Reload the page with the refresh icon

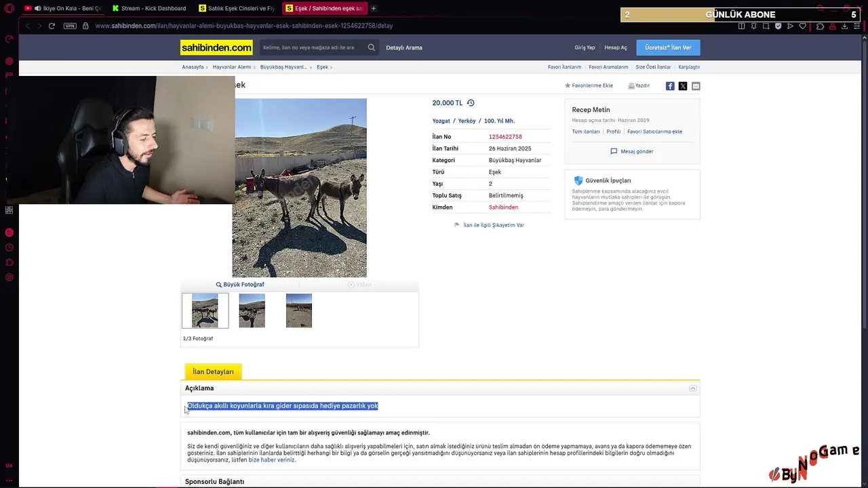[52, 26]
